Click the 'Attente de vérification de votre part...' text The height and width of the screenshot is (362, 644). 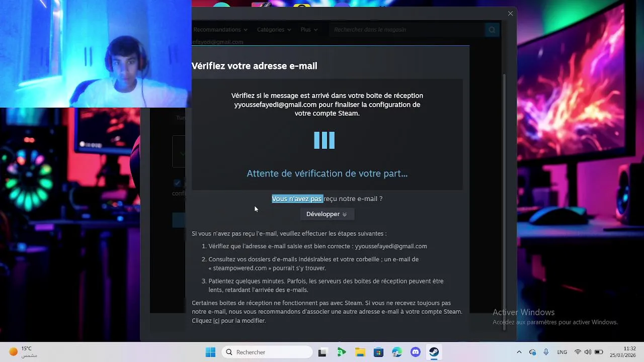pos(327,173)
